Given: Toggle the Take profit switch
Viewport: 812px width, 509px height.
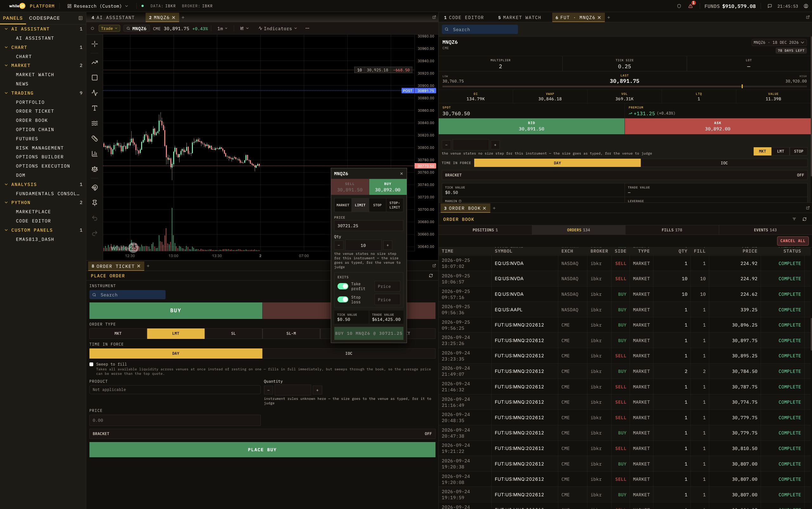Looking at the screenshot, I should tap(343, 286).
